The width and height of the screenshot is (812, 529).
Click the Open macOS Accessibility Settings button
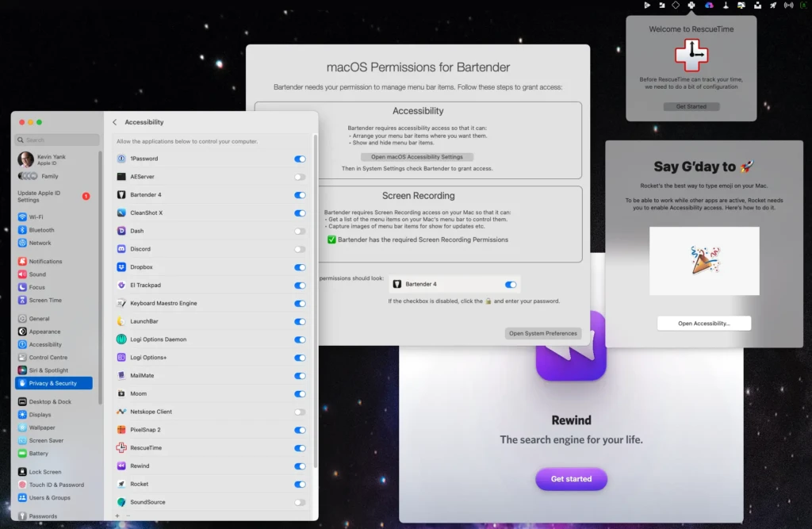point(419,156)
